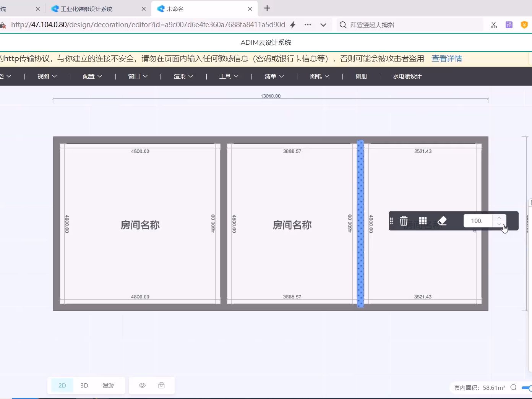Click the top 3888.57 dimension label
Image resolution: width=532 pixels, height=399 pixels.
click(x=292, y=151)
